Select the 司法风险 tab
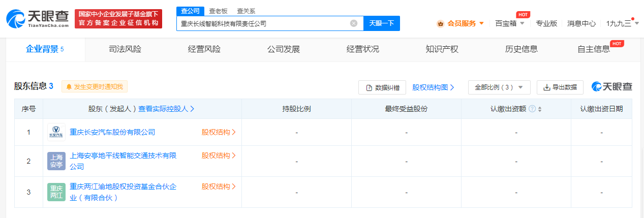Screen dimensions: 644x218 (x=125, y=49)
